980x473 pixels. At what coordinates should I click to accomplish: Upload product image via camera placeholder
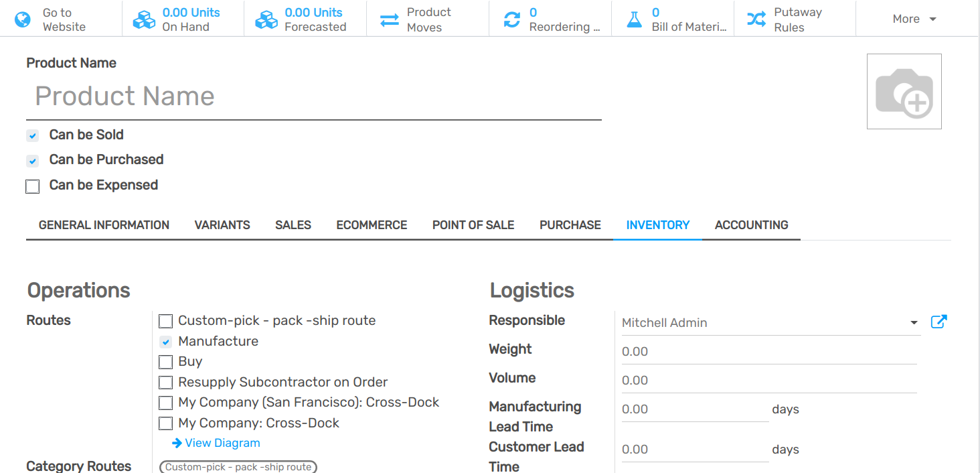(904, 92)
